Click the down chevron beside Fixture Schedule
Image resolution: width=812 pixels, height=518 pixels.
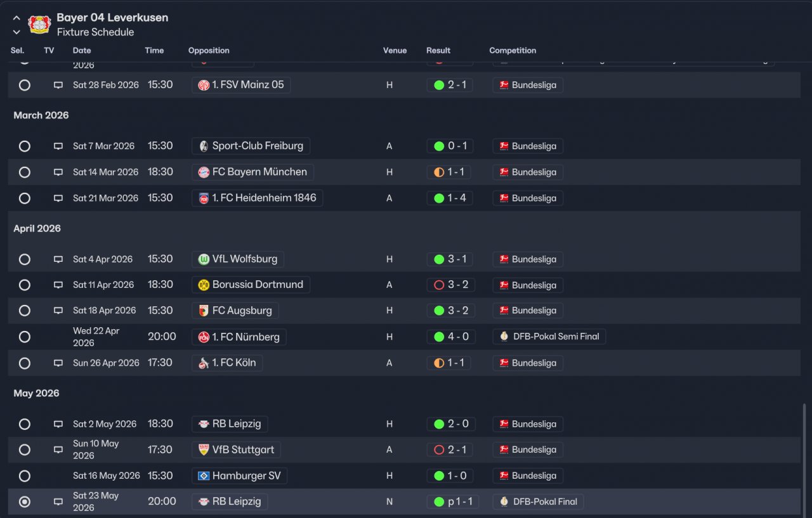(16, 32)
